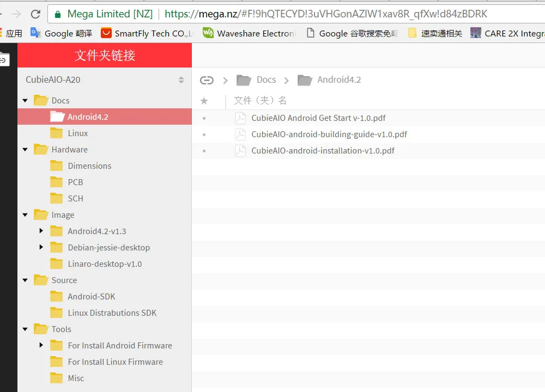Select the Docs folder in tree
Screen dimensions: 545x392
coord(60,101)
